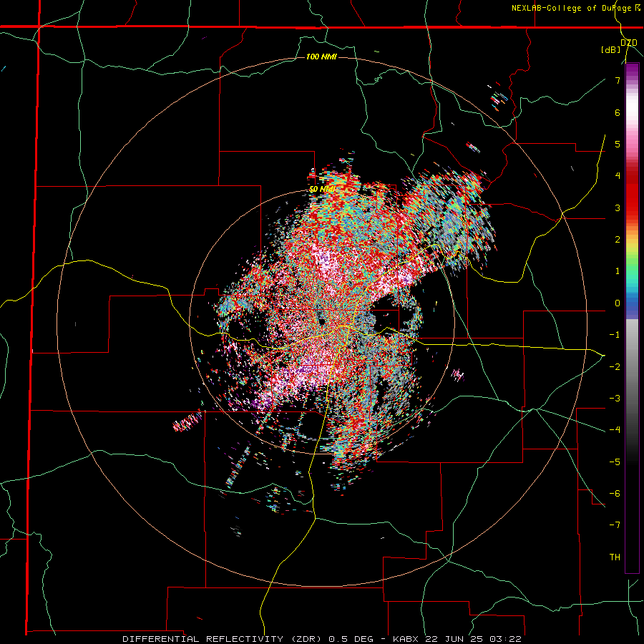Click the 6 value on color scale
The width and height of the screenshot is (644, 644).
[618, 112]
